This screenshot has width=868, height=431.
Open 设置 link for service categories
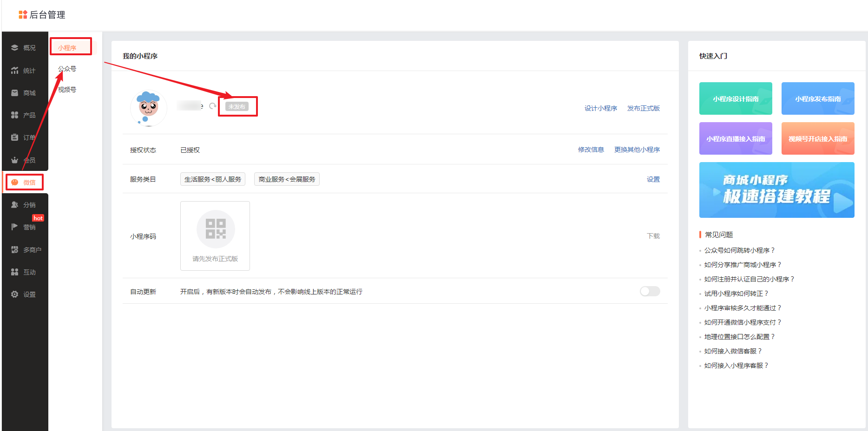coord(653,179)
